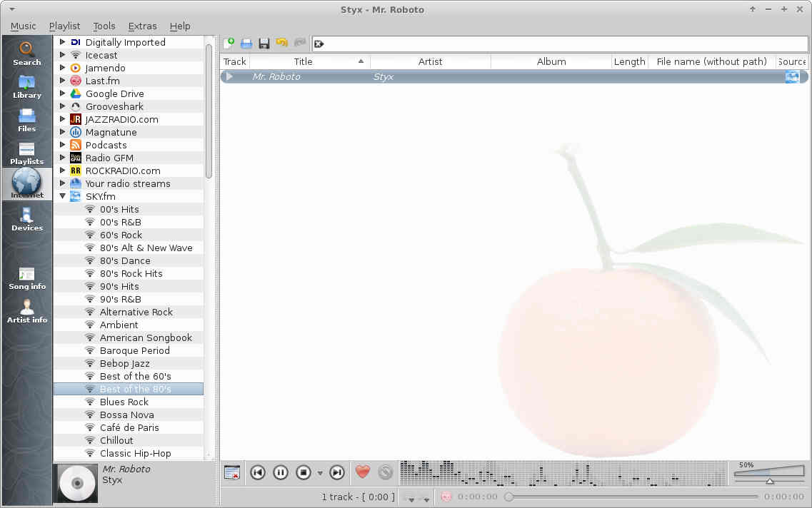The width and height of the screenshot is (812, 508).
Task: Click the load playlist folder icon
Action: pyautogui.click(x=246, y=44)
